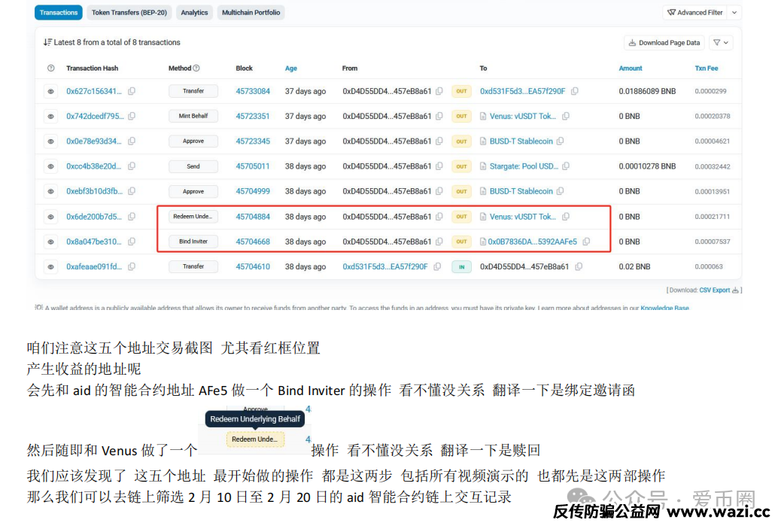Viewport: 781px width, 532px height.
Task: Switch to Token Transfers (BEP-20) tab
Action: [x=129, y=13]
